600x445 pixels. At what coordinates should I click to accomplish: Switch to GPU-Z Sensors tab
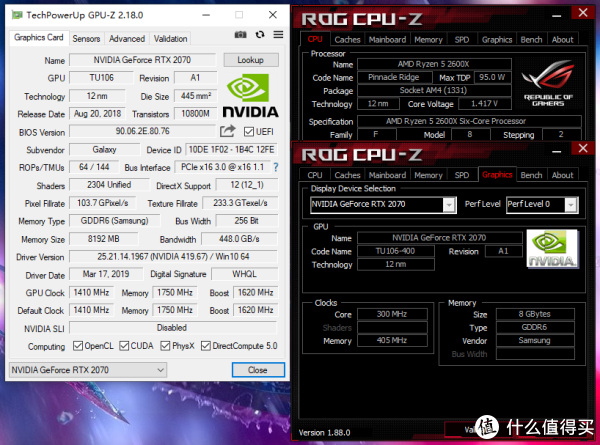[x=86, y=39]
